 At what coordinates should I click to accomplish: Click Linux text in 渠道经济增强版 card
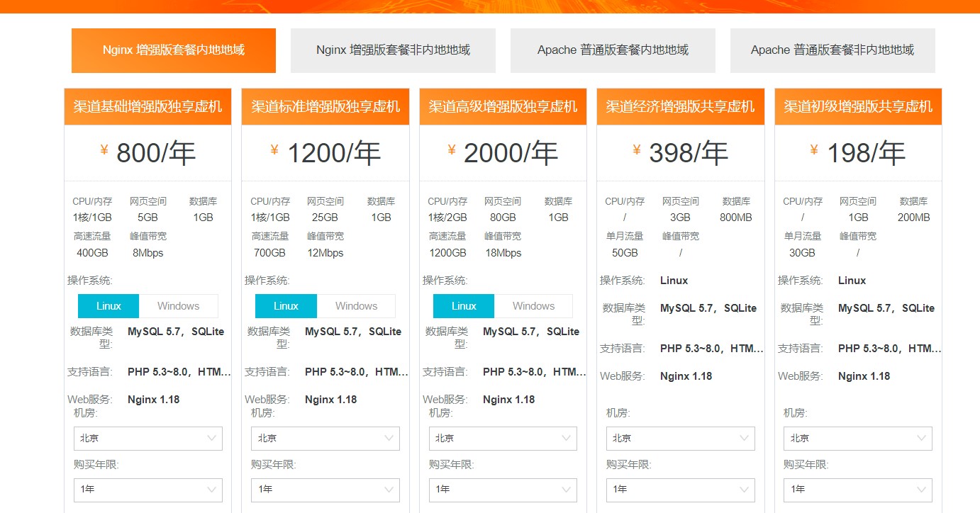(674, 281)
